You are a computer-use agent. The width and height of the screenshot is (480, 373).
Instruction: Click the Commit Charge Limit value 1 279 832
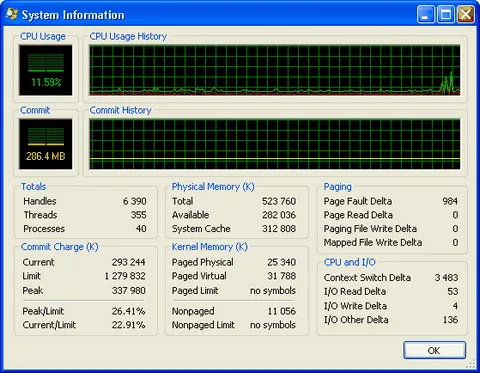125,276
